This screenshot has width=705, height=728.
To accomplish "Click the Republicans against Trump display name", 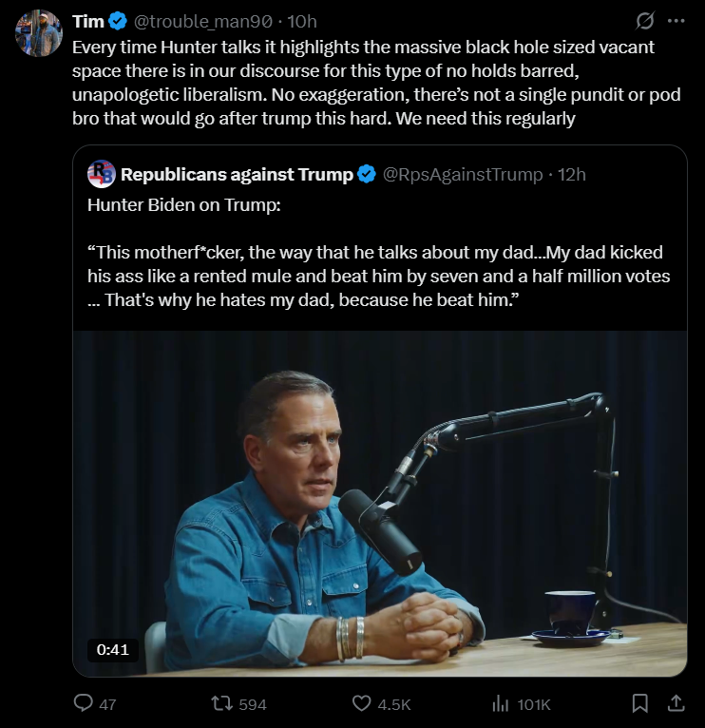I will click(237, 174).
